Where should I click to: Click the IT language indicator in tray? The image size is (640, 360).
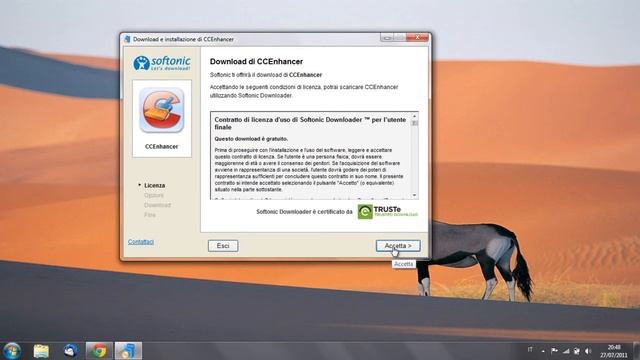tap(530, 350)
